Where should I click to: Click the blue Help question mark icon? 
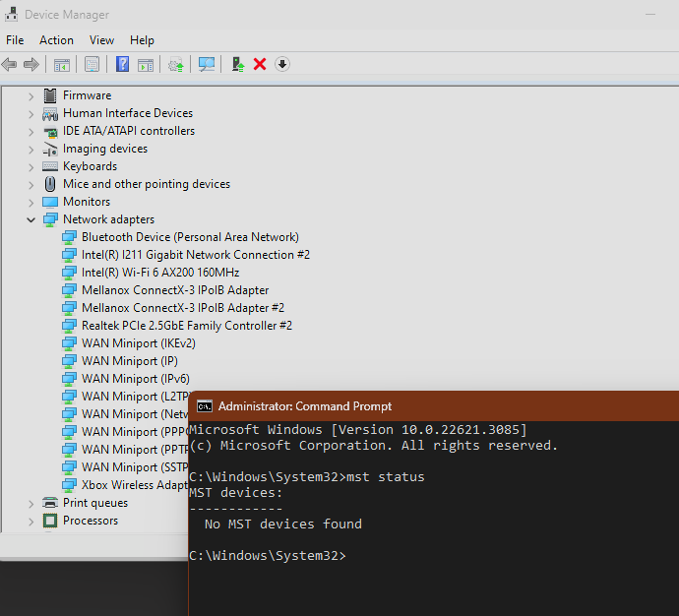(x=123, y=65)
